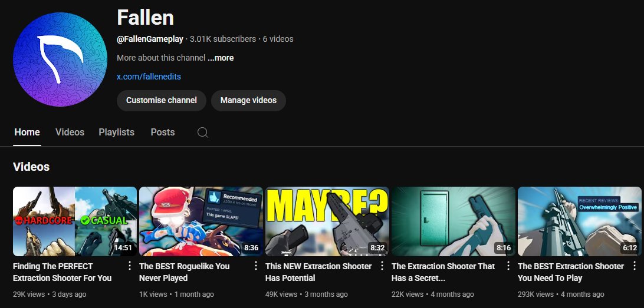This screenshot has width=644, height=308.
Task: Click the 293K views 4 months ago text
Action: point(561,294)
